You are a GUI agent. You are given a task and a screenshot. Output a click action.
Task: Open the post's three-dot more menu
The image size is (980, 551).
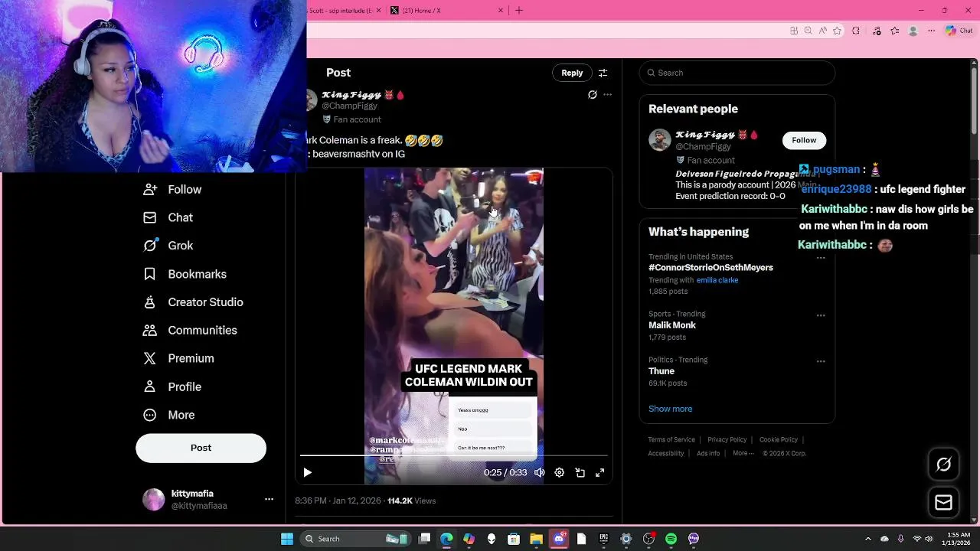[x=607, y=95]
